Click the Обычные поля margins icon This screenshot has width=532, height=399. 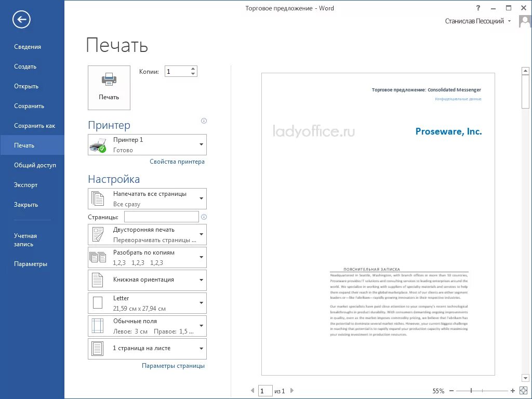point(99,326)
